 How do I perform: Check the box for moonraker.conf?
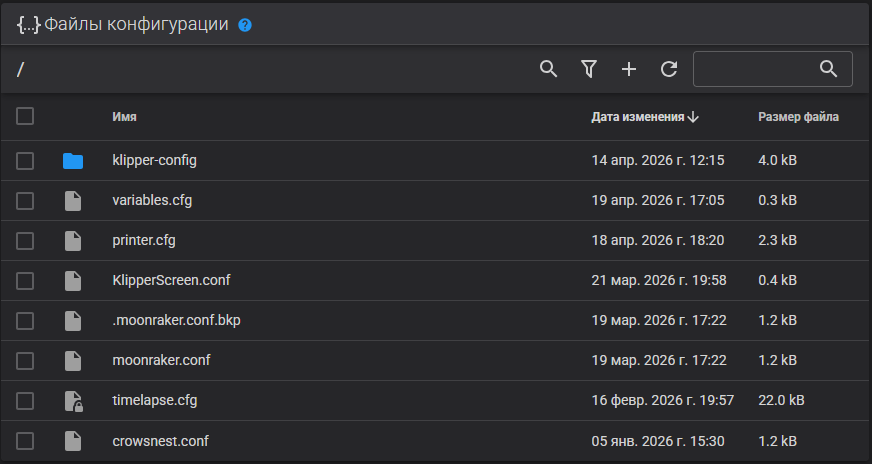25,361
